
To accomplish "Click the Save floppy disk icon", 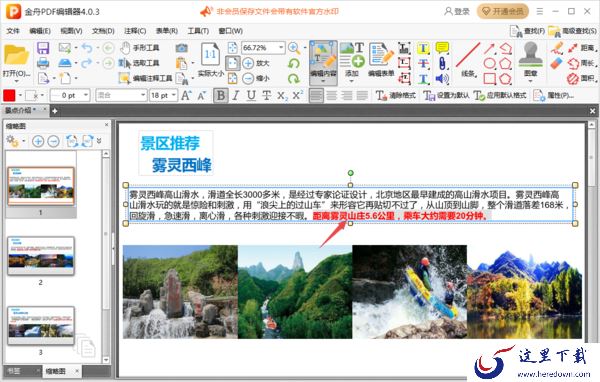I will pyautogui.click(x=43, y=48).
